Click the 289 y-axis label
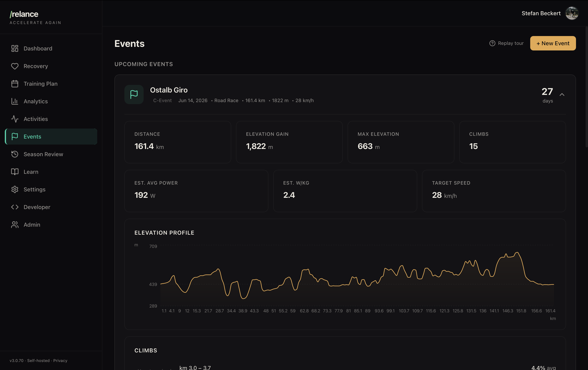 153,306
